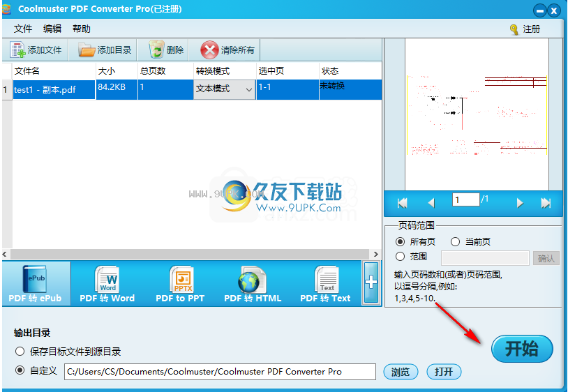
Task: Select PDF 转 HTML conversion mode
Action: [x=253, y=284]
